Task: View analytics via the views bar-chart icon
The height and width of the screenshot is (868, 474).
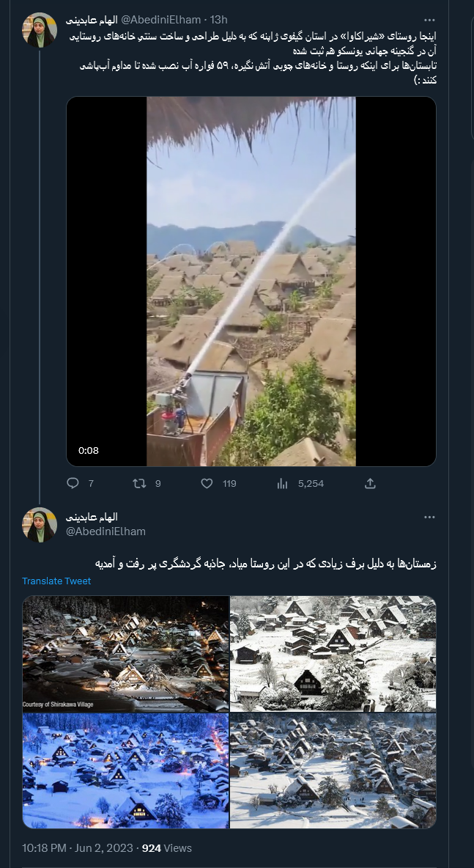Action: click(x=282, y=483)
